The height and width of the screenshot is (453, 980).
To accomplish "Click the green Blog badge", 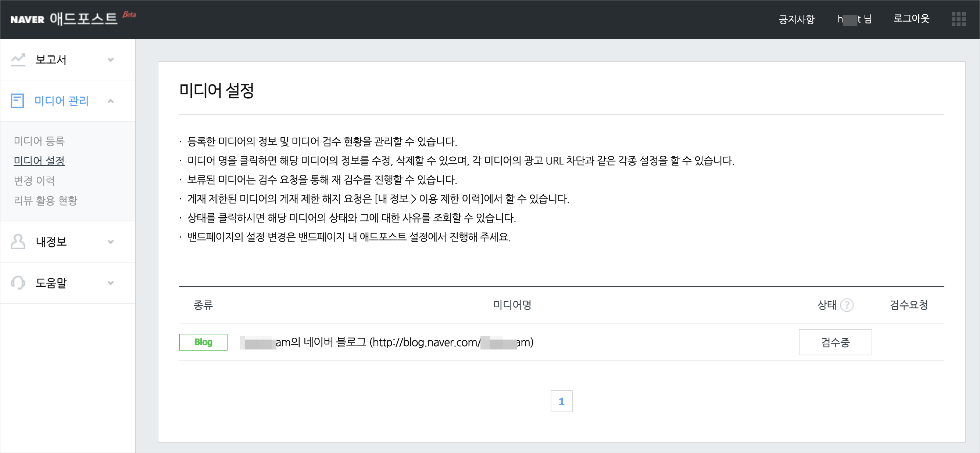I will click(203, 342).
